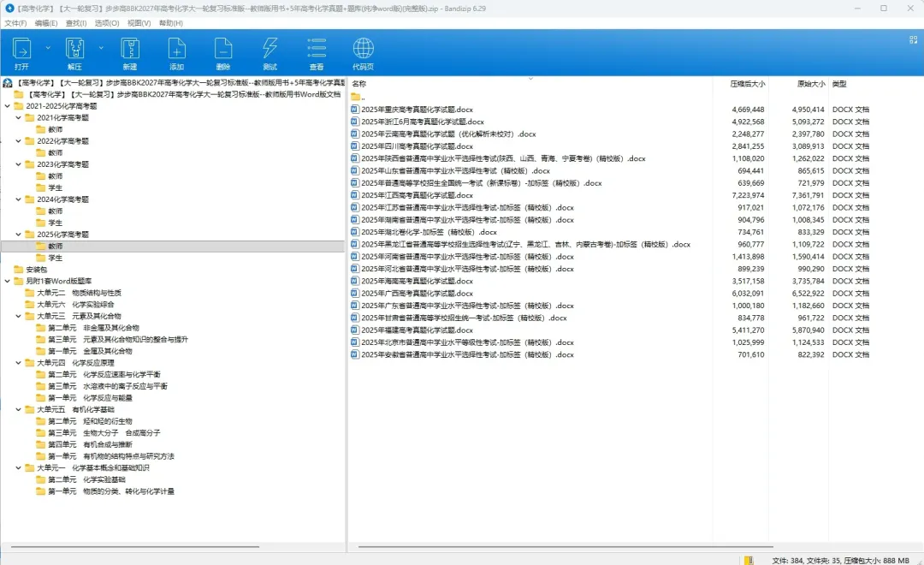This screenshot has width=924, height=565.
Task: Open the dropdown arrow next to 解压
Action: (101, 48)
